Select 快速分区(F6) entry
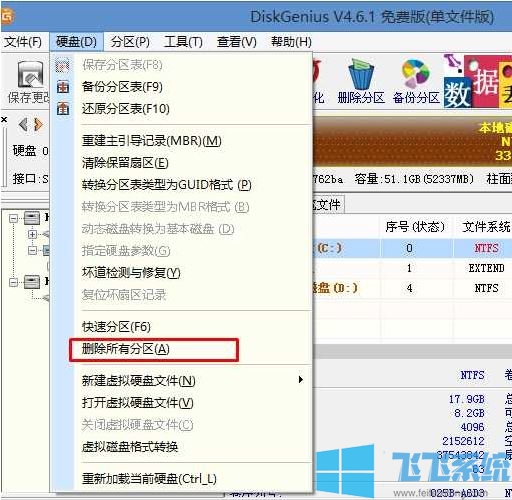512x500 pixels. [116, 327]
